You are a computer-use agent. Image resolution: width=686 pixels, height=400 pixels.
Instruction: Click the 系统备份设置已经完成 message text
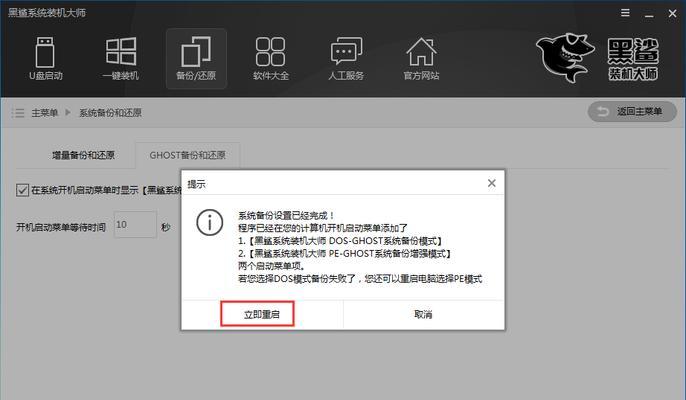(x=286, y=215)
